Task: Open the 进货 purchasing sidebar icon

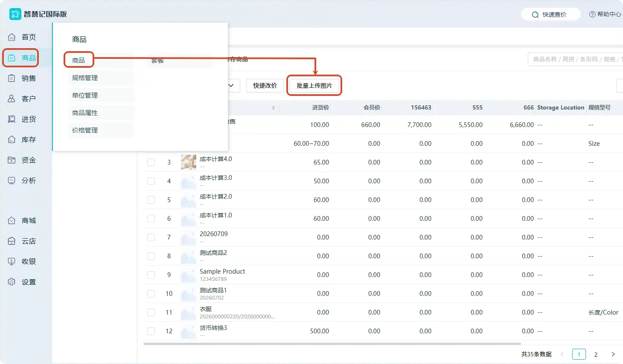Action: 12,119
